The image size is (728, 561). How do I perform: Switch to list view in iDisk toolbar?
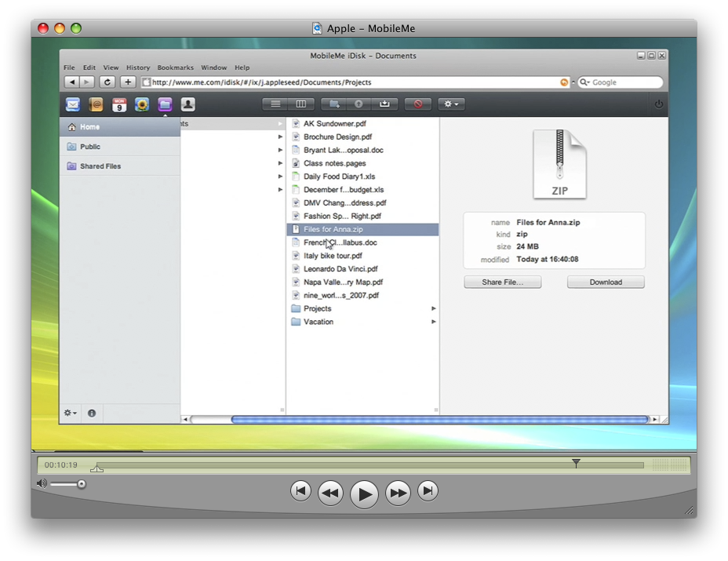click(275, 104)
